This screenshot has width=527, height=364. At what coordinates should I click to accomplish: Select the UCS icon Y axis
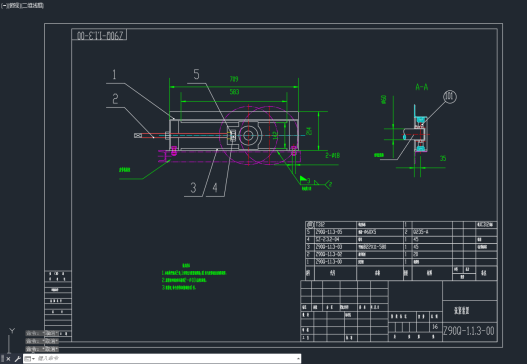point(12,331)
